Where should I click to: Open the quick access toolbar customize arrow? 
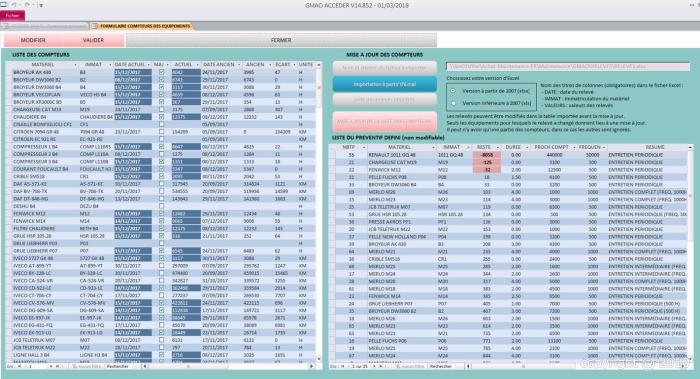(x=41, y=5)
